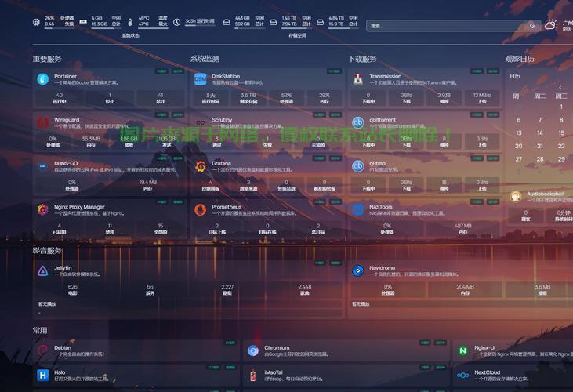Open the qBittorrent qb icon
Screen dimensions: 573x392
point(357,123)
